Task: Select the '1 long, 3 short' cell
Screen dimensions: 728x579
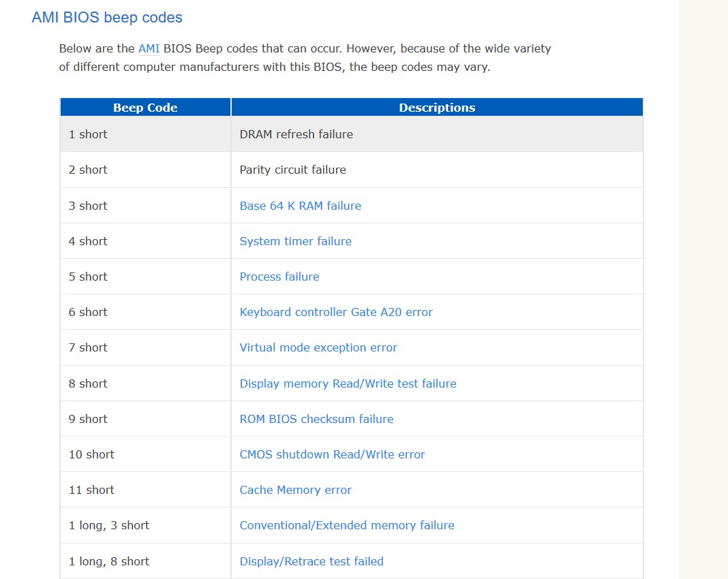Action: 145,525
